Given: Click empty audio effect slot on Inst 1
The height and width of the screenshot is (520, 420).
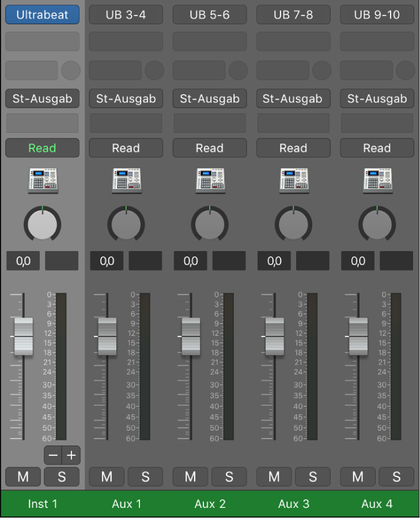Looking at the screenshot, I should pyautogui.click(x=43, y=42).
